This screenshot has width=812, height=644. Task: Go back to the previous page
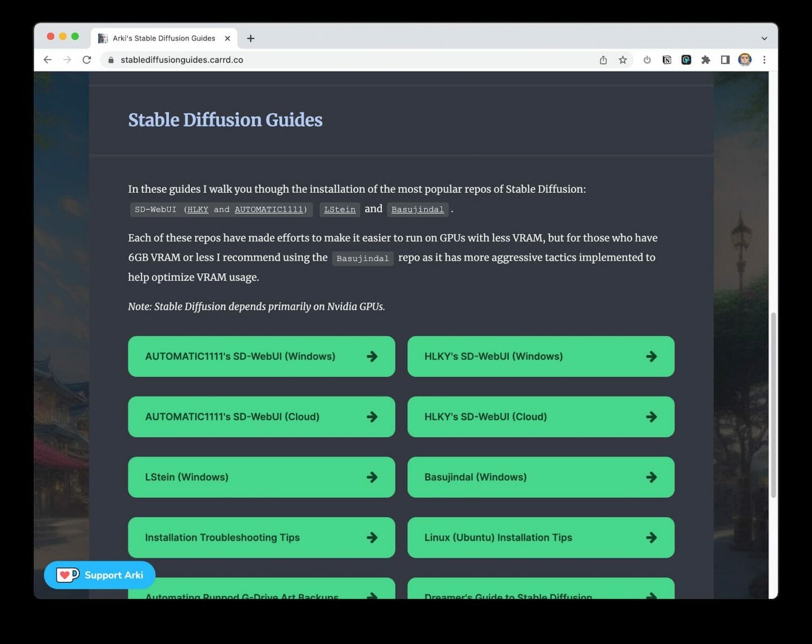point(47,60)
